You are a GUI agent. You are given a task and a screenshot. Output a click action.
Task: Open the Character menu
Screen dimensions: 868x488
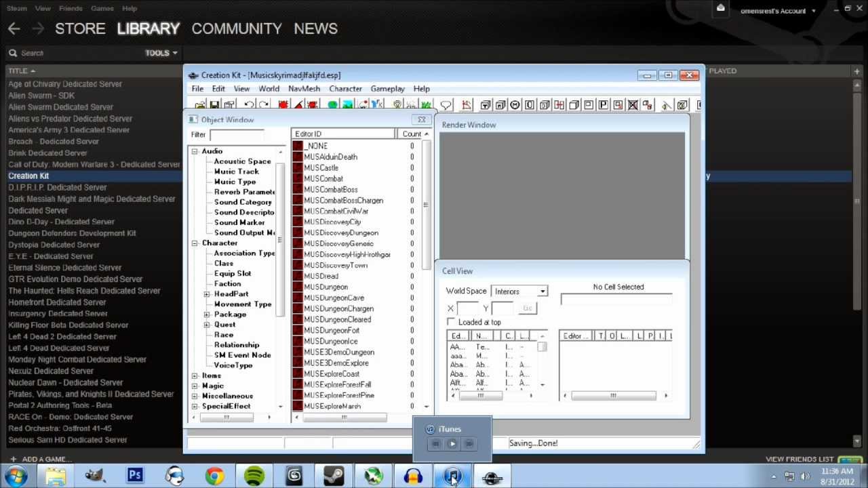(x=345, y=89)
